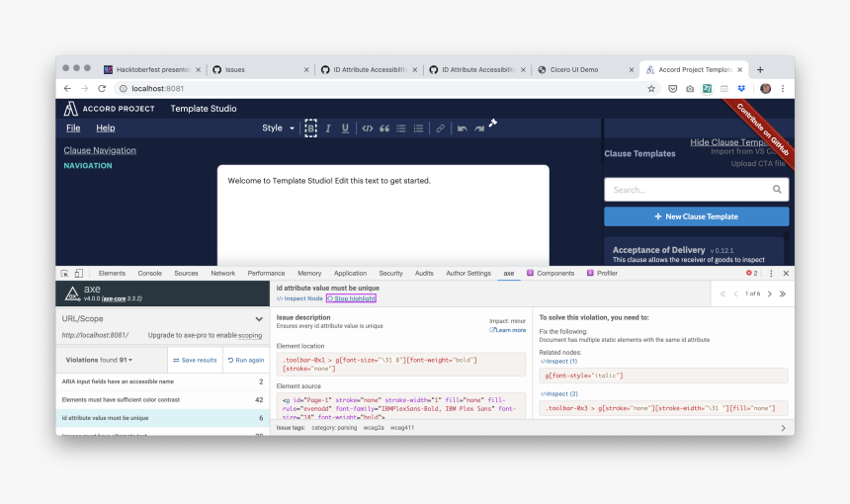Toggle bold formatting in editor toolbar
Screen dimensions: 850x504
pyautogui.click(x=310, y=128)
